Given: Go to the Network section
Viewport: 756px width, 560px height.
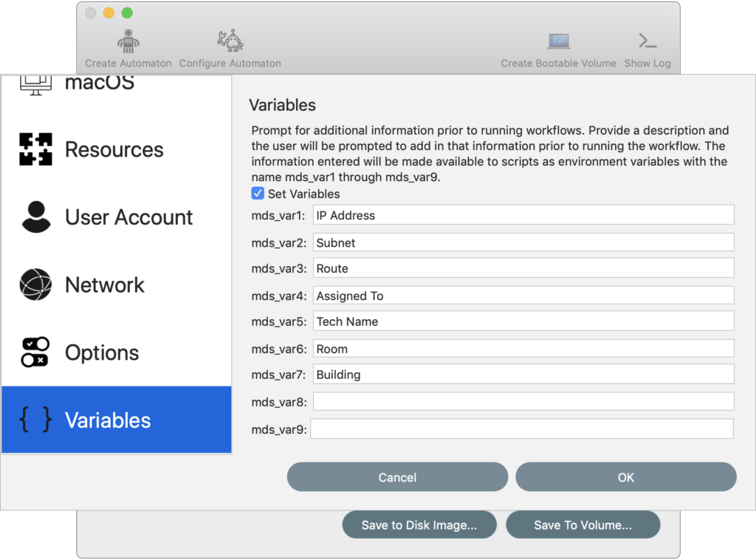Looking at the screenshot, I should tap(117, 284).
